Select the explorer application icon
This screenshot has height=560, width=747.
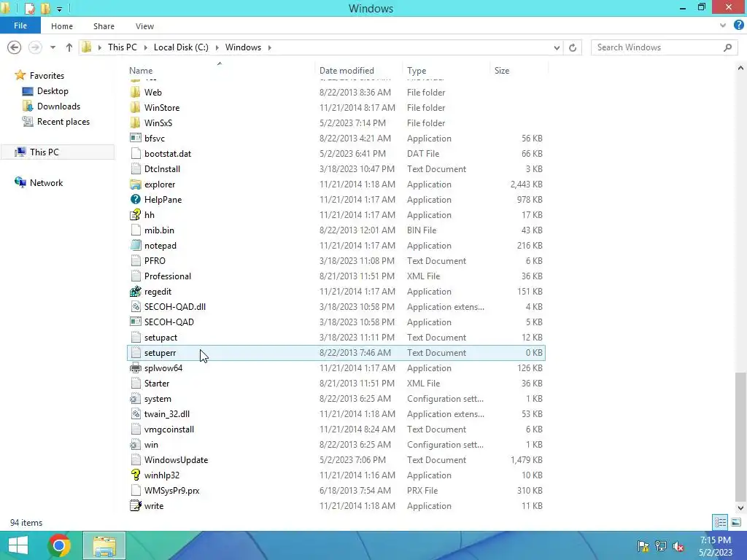(135, 184)
